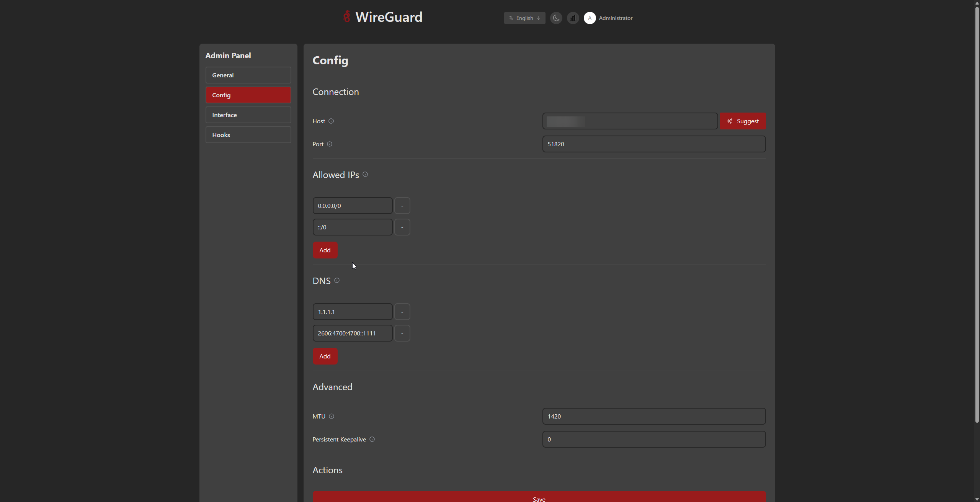Remove the 2606:4700:4700::1111 DNS entry

402,333
